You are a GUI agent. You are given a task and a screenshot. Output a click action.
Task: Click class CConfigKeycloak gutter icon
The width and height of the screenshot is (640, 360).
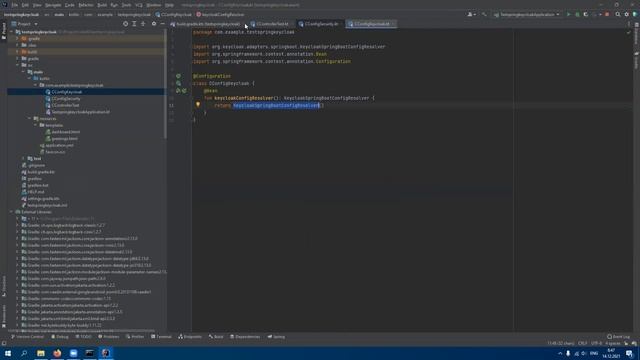[x=178, y=83]
